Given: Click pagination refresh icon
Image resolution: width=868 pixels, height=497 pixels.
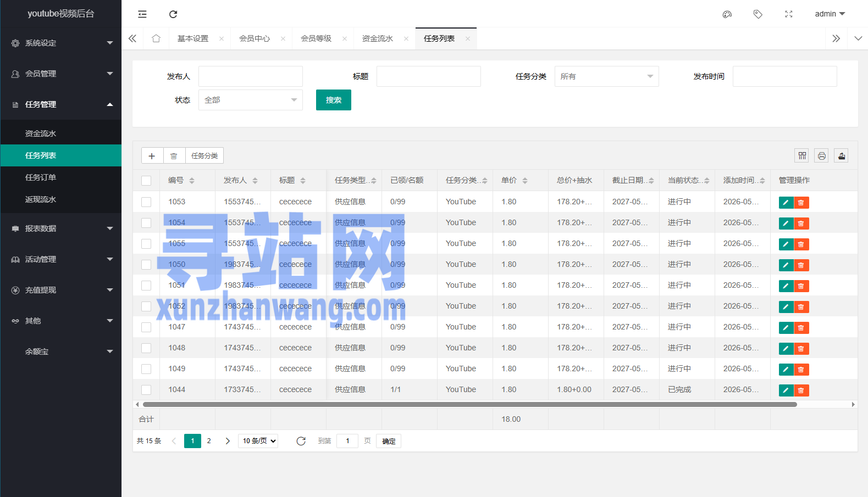Looking at the screenshot, I should (301, 441).
